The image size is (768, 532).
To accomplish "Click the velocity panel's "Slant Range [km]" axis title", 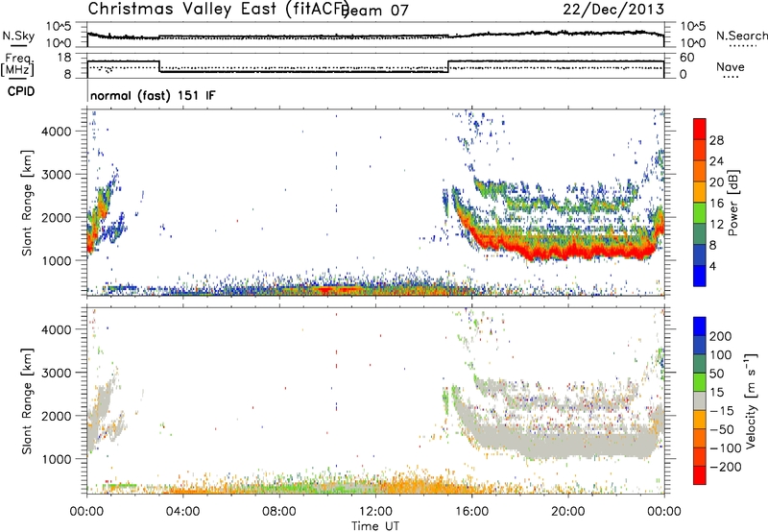I will (x=27, y=401).
